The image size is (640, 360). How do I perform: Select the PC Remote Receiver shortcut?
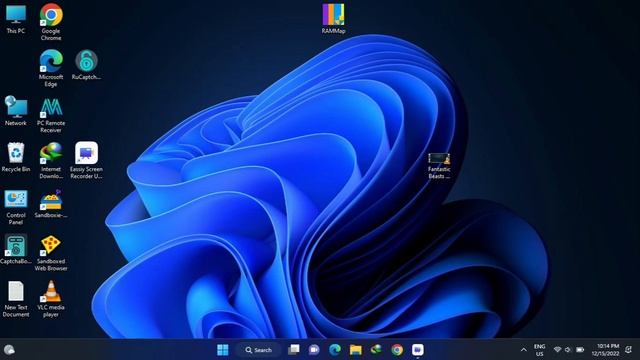[51, 115]
